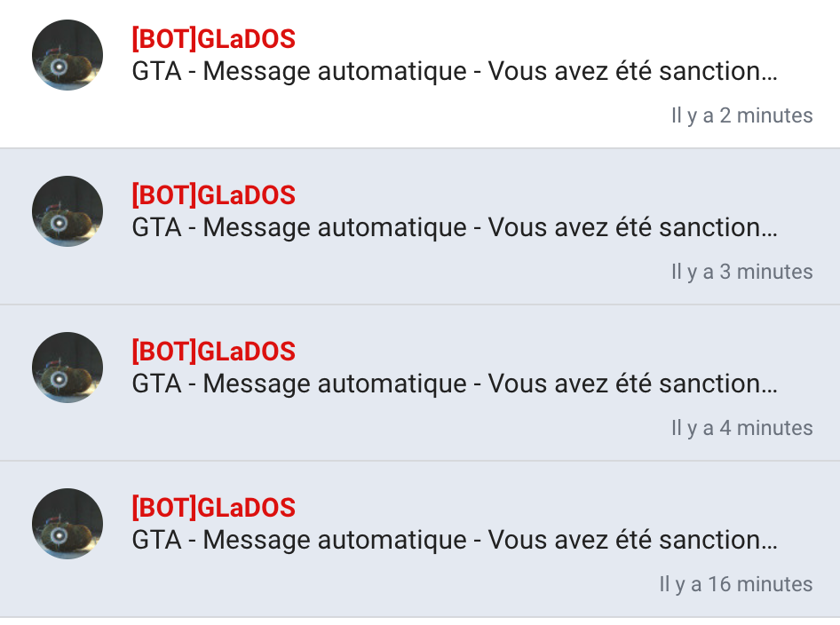The width and height of the screenshot is (840, 625).
Task: Click [BOT]GLaDOS name in the 16-minutes-ago notification
Action: pos(213,508)
